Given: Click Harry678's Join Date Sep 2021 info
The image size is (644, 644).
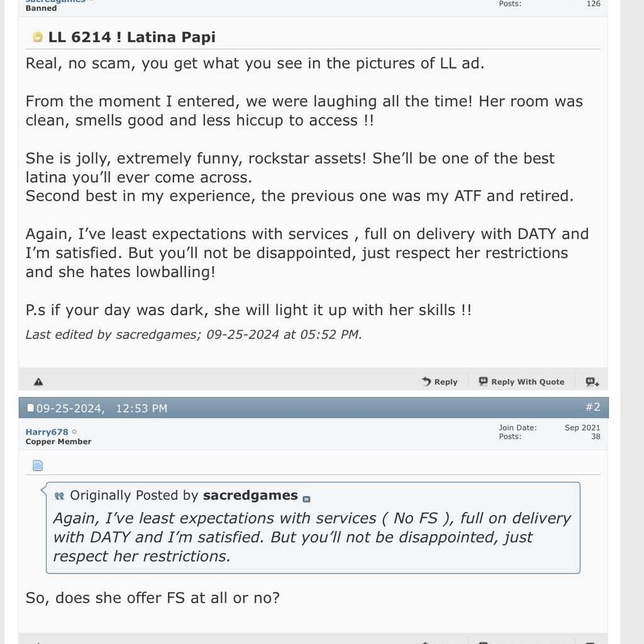Looking at the screenshot, I should coord(550,428).
